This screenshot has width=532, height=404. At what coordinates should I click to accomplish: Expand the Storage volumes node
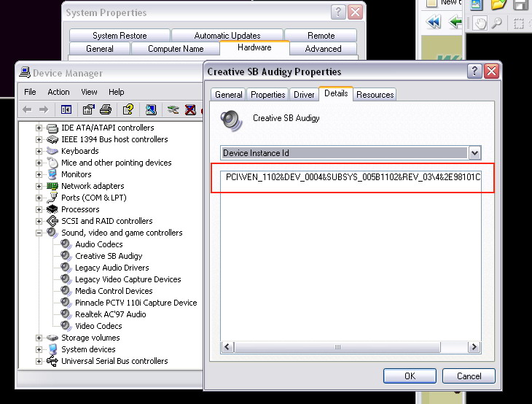click(39, 338)
